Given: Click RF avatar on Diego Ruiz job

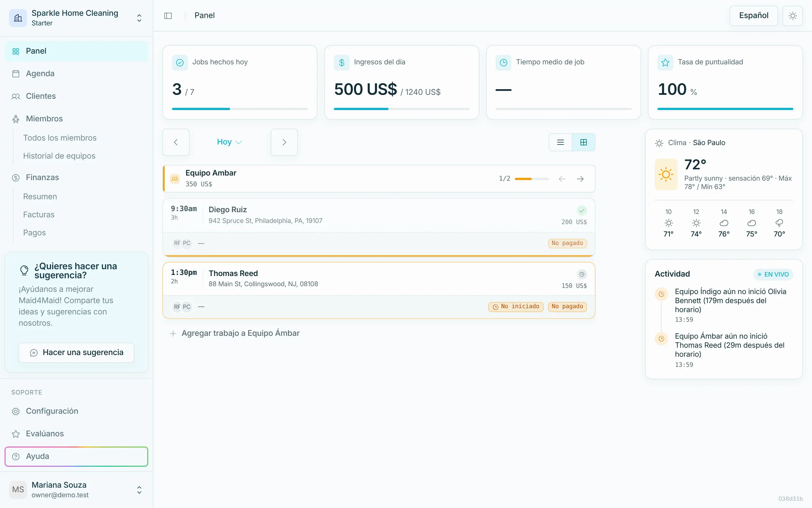Looking at the screenshot, I should pyautogui.click(x=176, y=243).
